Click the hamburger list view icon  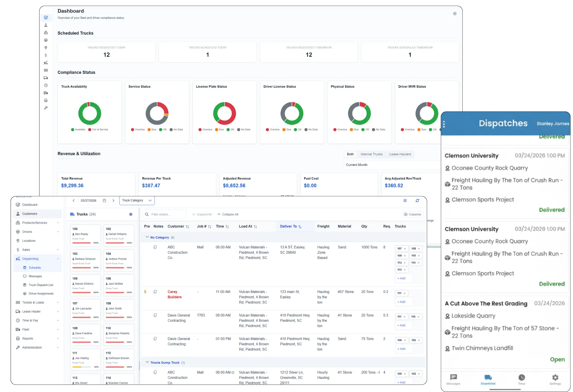tap(405, 201)
